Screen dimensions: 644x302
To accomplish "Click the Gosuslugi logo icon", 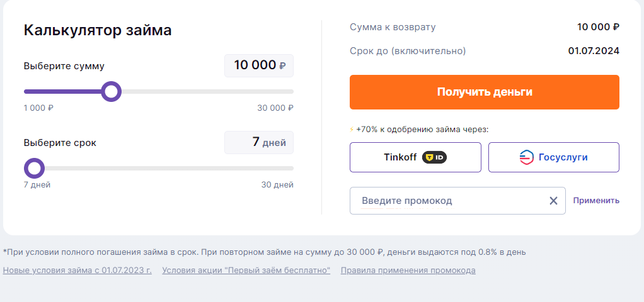I will click(x=527, y=157).
